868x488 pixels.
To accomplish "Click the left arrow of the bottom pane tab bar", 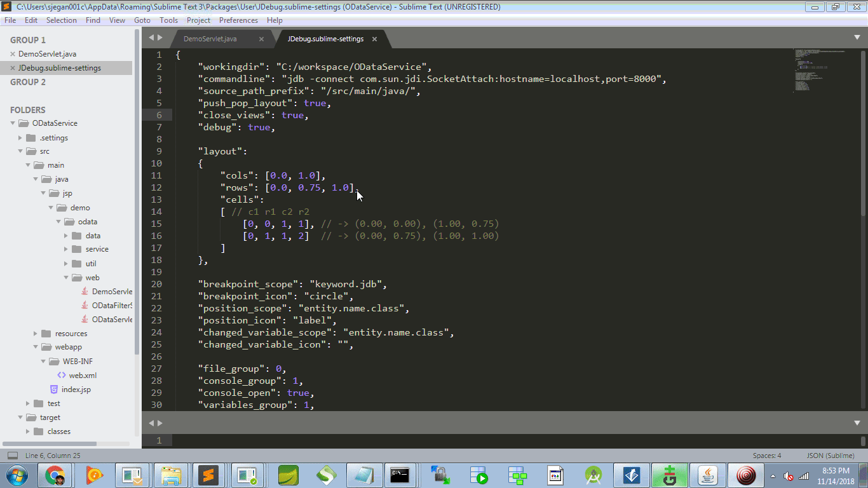I will click(x=151, y=423).
